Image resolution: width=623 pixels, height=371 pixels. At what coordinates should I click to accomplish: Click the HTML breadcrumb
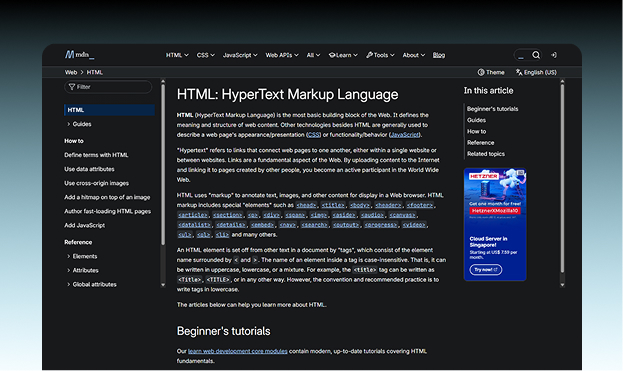pos(95,72)
